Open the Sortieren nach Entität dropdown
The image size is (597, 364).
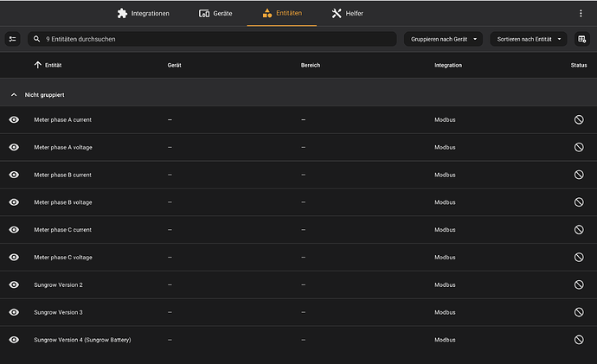(529, 39)
